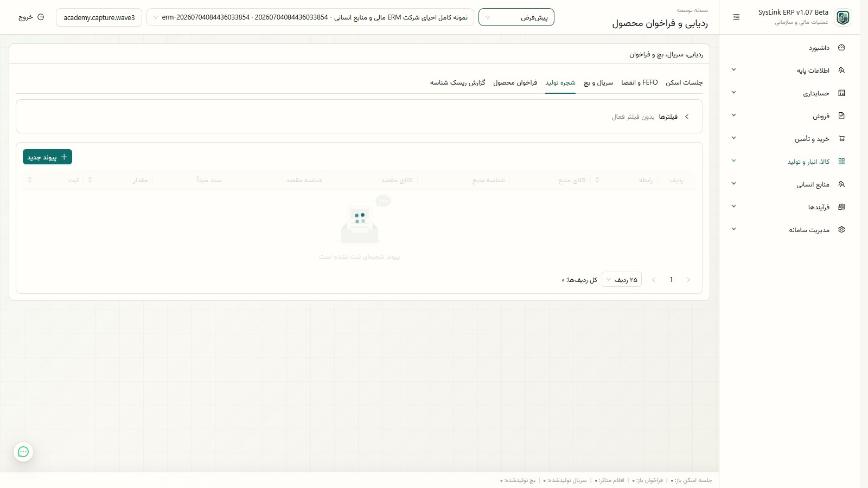Click the خروج logout button

31,17
